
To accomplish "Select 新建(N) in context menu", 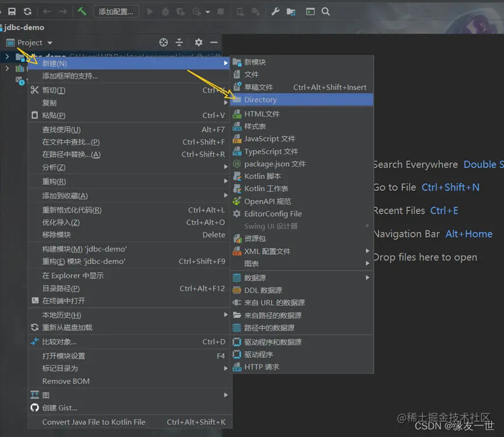I will point(129,64).
